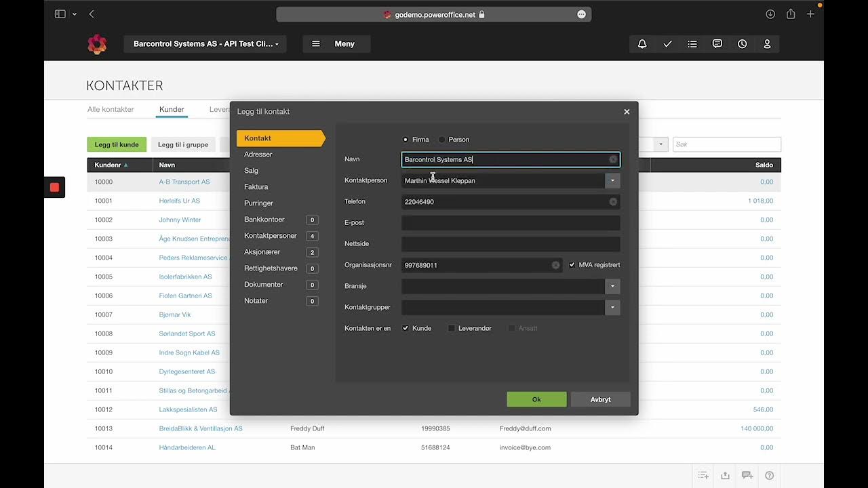Clear the Organisasjonsnr field with x icon
The height and width of the screenshot is (488, 868).
point(555,265)
